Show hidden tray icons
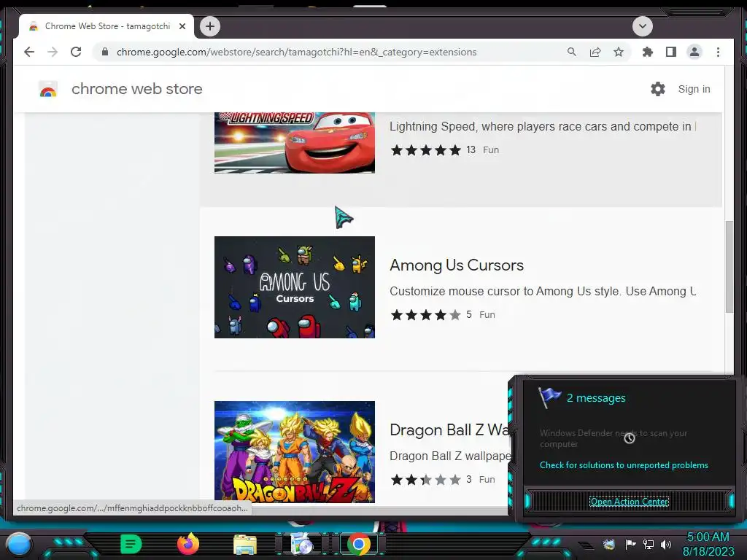Viewport: 747px width, 560px height. tap(587, 545)
